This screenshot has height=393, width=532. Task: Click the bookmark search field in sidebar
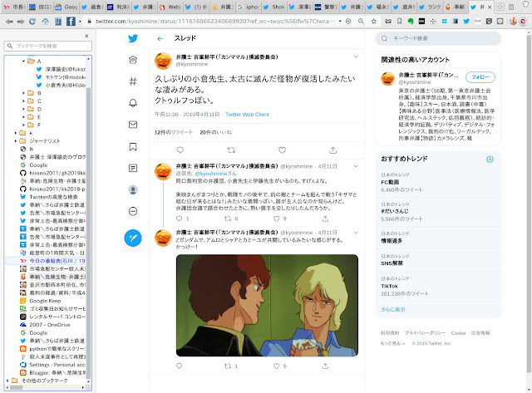[x=48, y=46]
